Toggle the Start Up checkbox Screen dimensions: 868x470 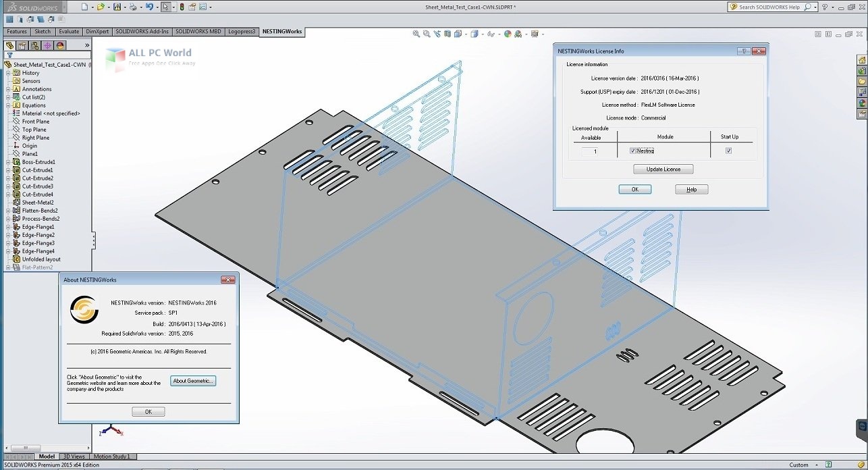728,151
